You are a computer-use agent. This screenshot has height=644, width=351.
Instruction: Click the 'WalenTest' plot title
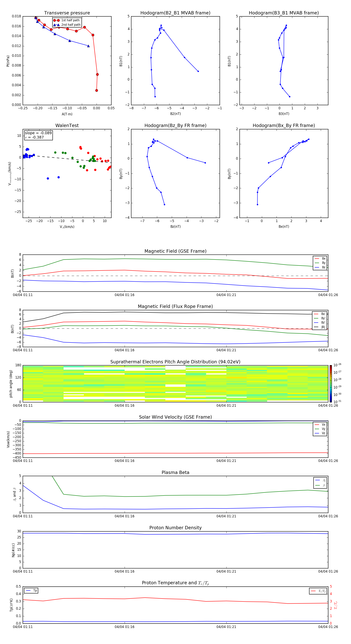[x=67, y=125]
